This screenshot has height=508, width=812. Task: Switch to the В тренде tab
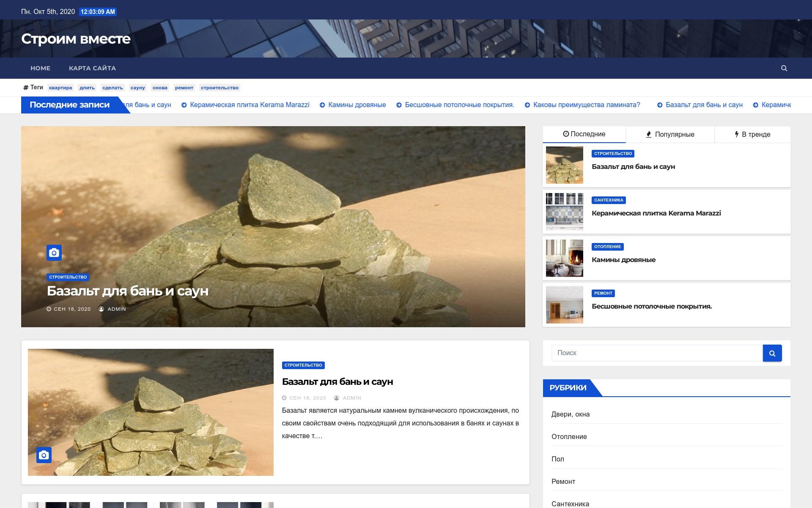[x=752, y=134]
